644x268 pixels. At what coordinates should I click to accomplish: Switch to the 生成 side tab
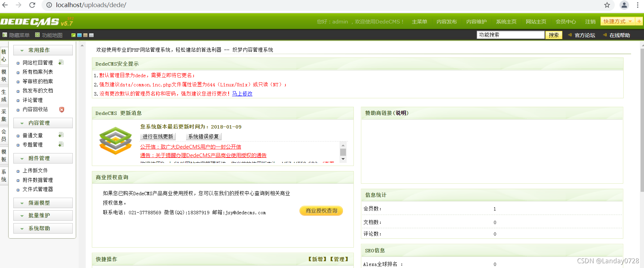[x=4, y=96]
